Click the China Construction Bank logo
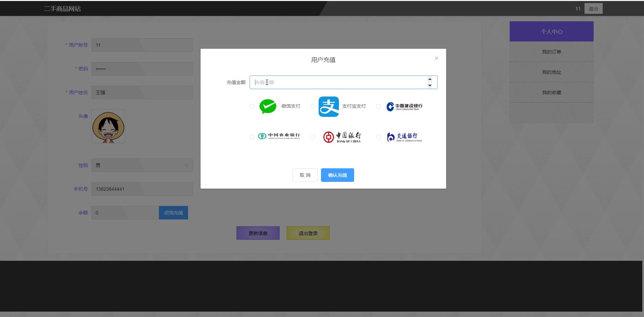This screenshot has width=644, height=317. click(405, 107)
